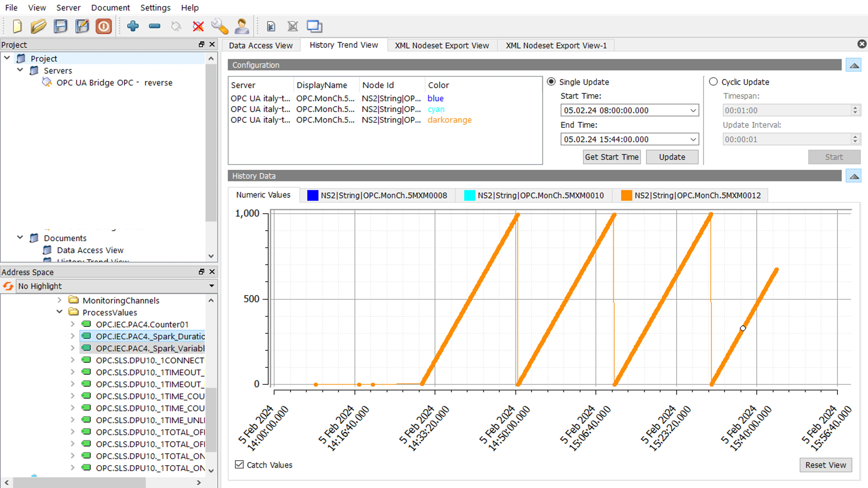Click the blue minus Remove Server icon
This screenshot has width=868, height=488.
point(154,26)
